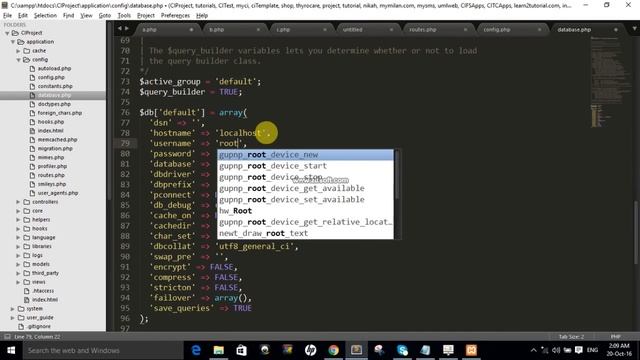
Task: Open the Action Center notification icon
Action: click(579, 350)
